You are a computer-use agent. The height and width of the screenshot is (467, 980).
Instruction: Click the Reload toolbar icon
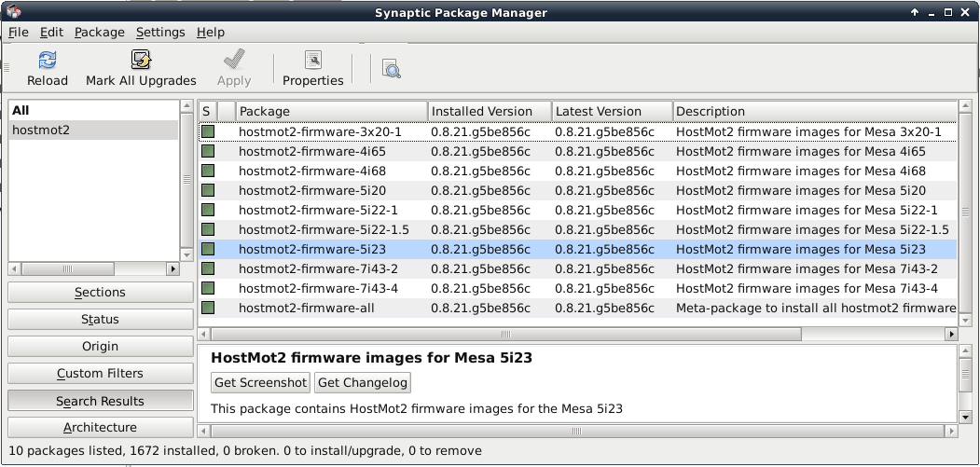coord(48,60)
